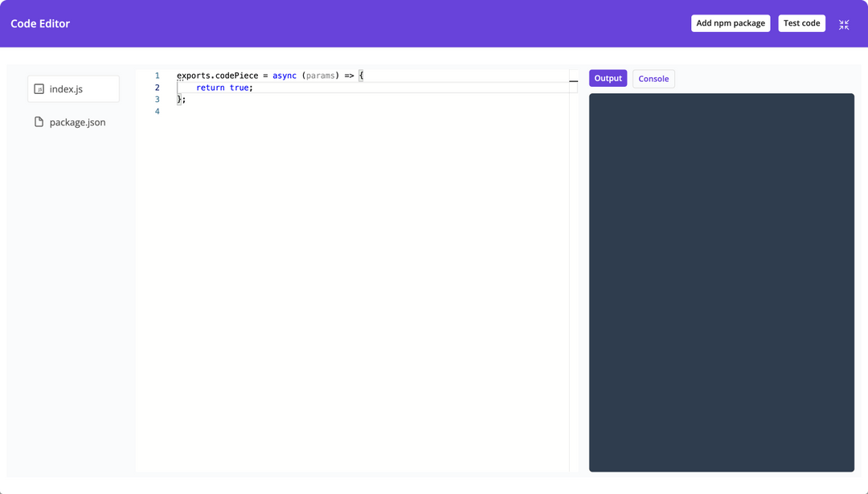Viewport: 868px width, 494px height.
Task: Click the exit fullscreen arrows icon
Action: [x=843, y=24]
